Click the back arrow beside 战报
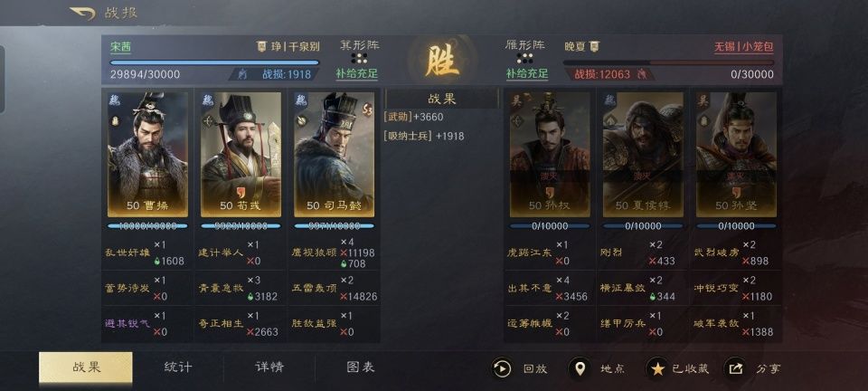 82,14
